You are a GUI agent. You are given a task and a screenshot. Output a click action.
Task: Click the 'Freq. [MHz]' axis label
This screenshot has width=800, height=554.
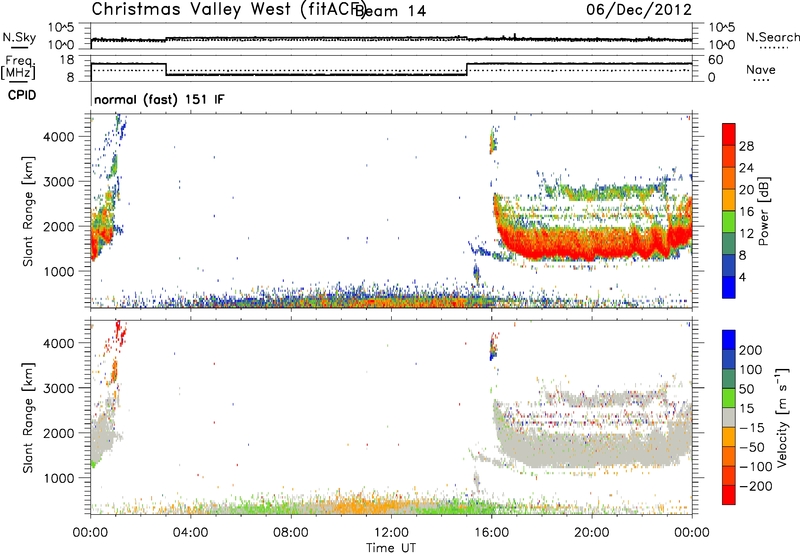coord(18,68)
